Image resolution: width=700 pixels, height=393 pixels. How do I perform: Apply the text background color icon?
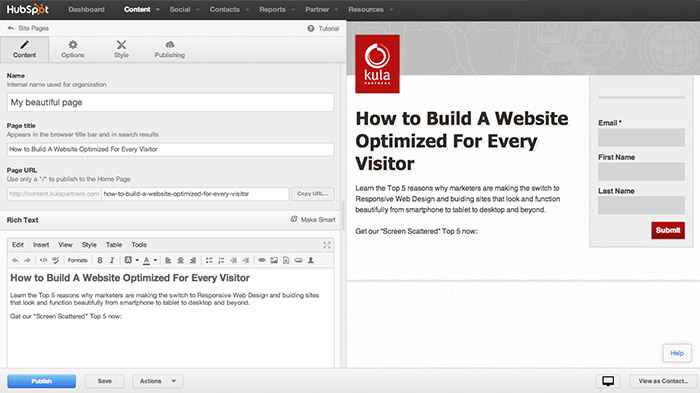point(128,260)
